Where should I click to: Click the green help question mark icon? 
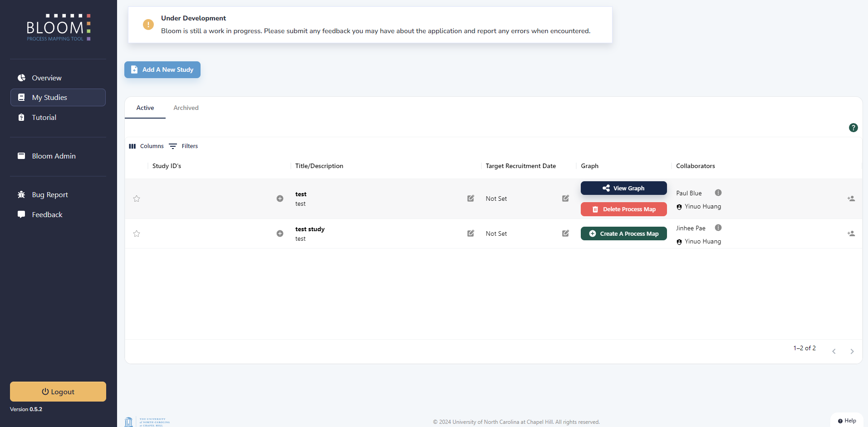tap(853, 128)
